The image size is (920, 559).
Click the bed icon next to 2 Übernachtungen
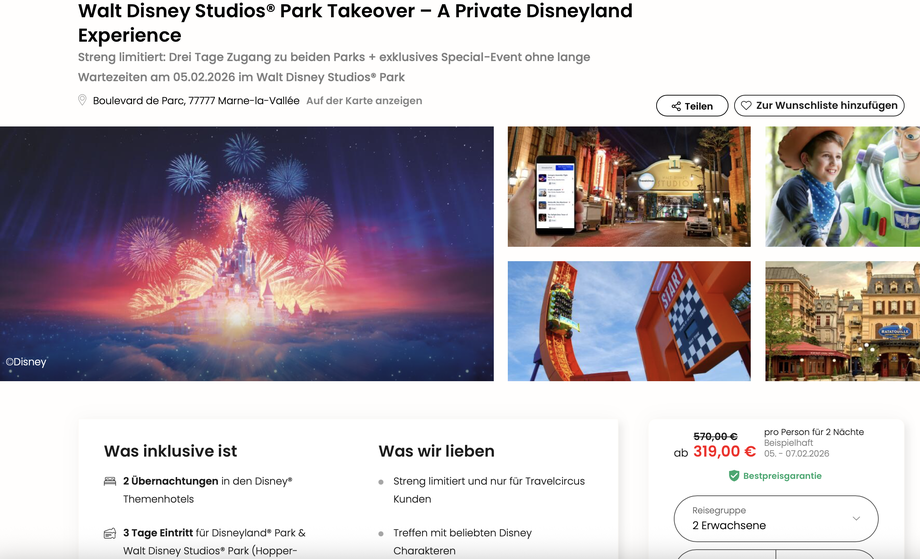(x=110, y=481)
